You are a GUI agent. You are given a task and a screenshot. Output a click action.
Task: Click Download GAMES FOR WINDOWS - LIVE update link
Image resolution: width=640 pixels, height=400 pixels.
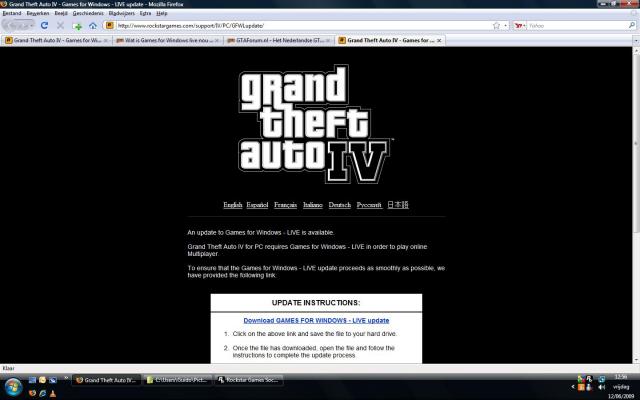point(316,320)
